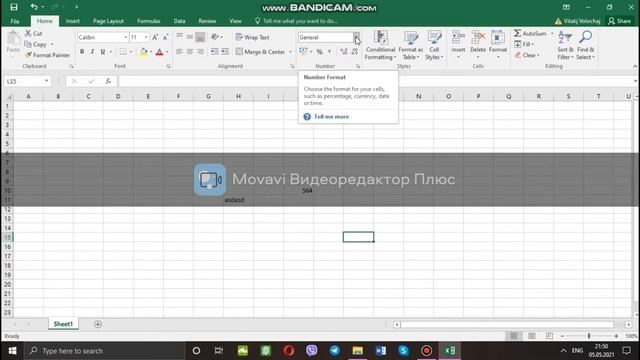Open the Clear options

527,55
